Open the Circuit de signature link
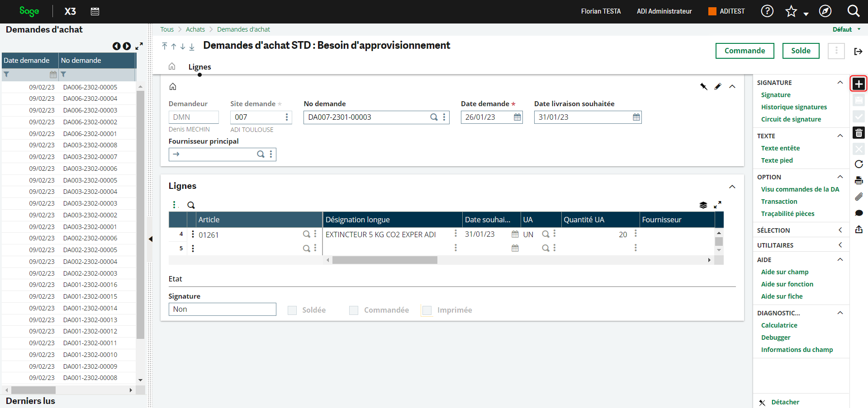868x408 pixels. point(791,119)
